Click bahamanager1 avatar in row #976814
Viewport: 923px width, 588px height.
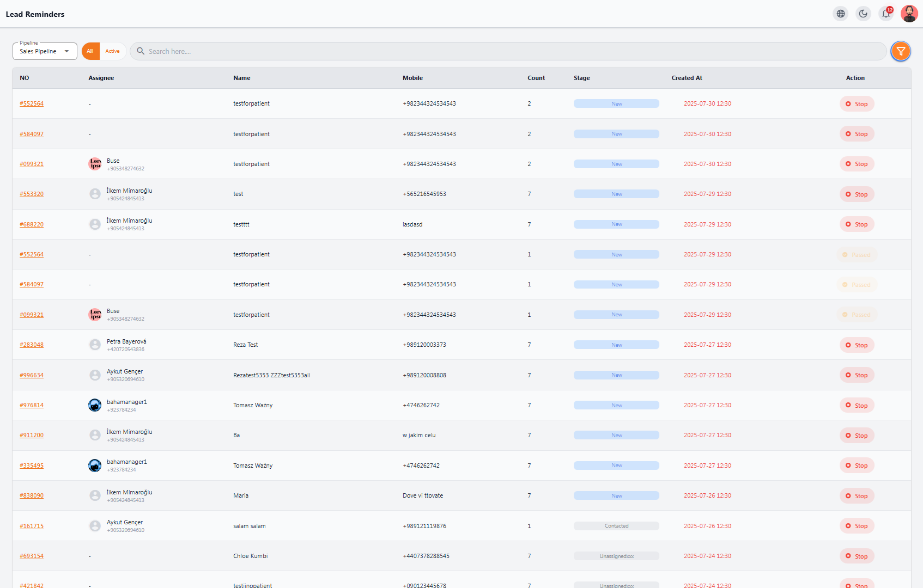95,405
